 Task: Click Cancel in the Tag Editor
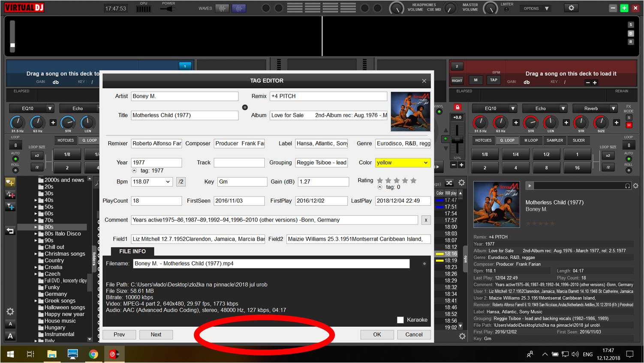[414, 335]
